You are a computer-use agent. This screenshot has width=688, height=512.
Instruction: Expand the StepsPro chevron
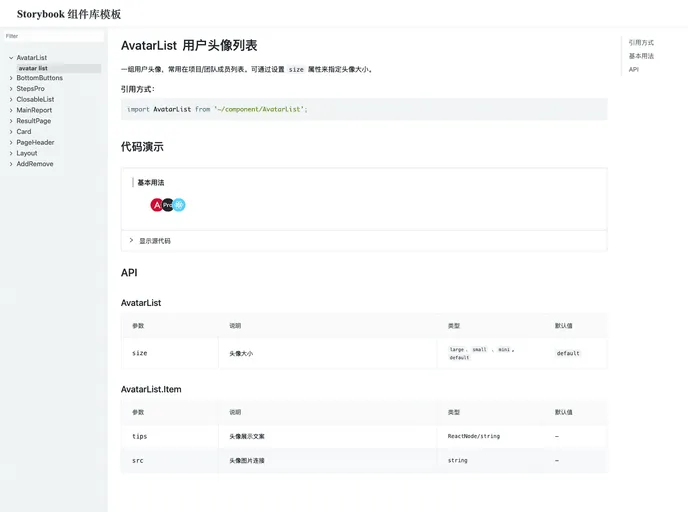click(11, 89)
